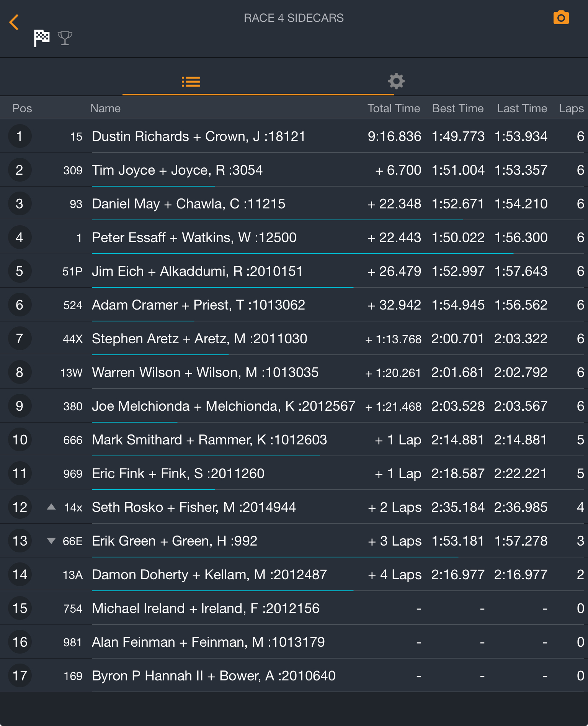Select the trophy icon
This screenshot has height=726, width=588.
point(65,38)
